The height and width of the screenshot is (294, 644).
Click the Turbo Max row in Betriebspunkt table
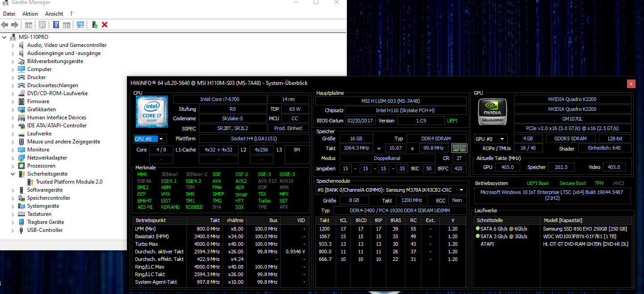(220, 244)
